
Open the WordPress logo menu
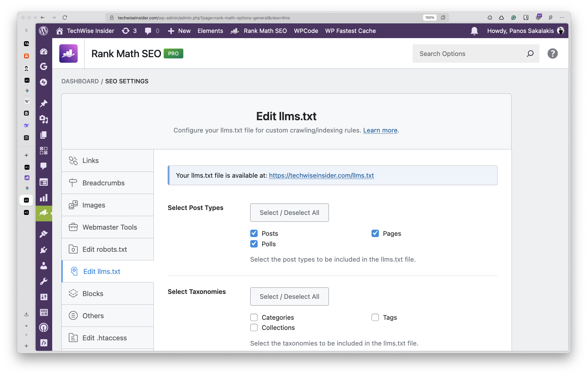point(44,31)
